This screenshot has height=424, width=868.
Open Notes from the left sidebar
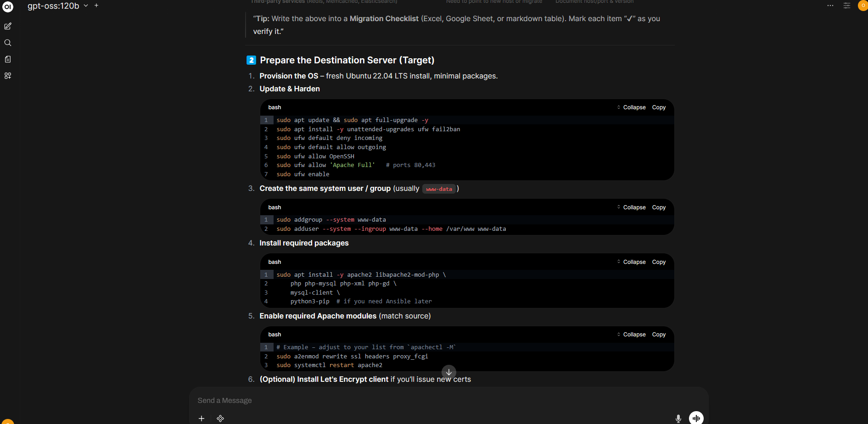(8, 59)
